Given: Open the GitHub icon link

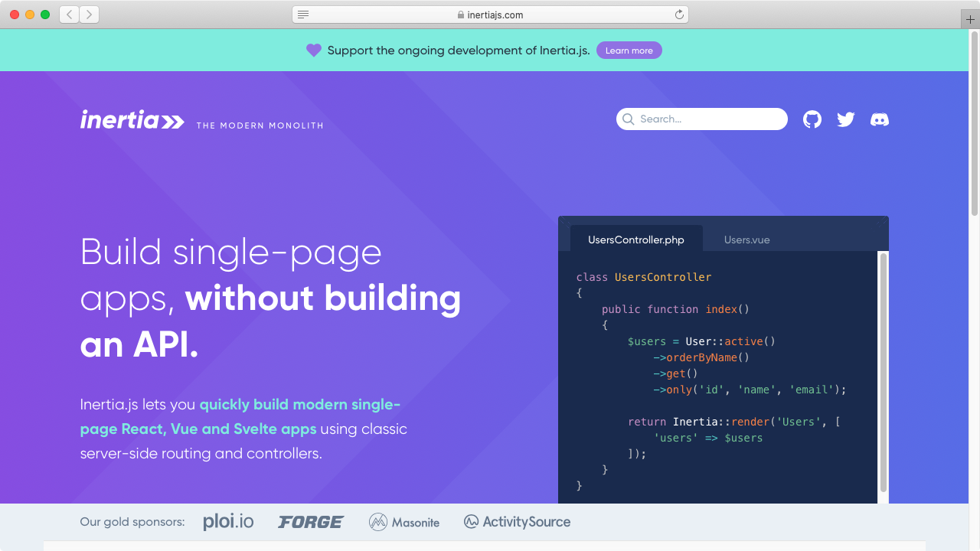Looking at the screenshot, I should [x=812, y=119].
